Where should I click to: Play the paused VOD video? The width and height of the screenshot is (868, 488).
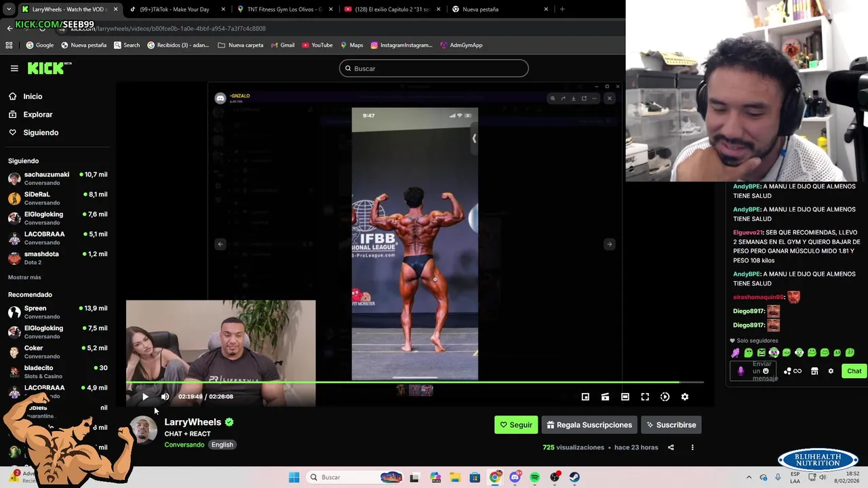pos(145,396)
